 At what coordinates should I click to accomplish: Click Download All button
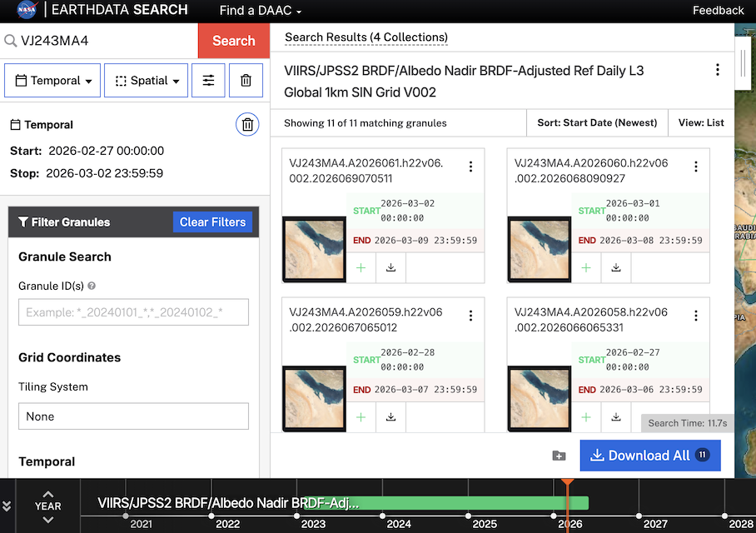(650, 456)
